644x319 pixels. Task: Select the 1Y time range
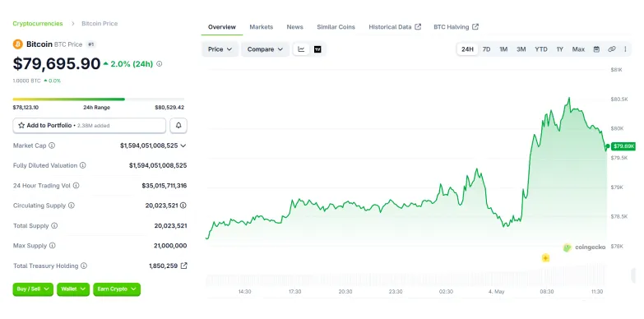[560, 49]
